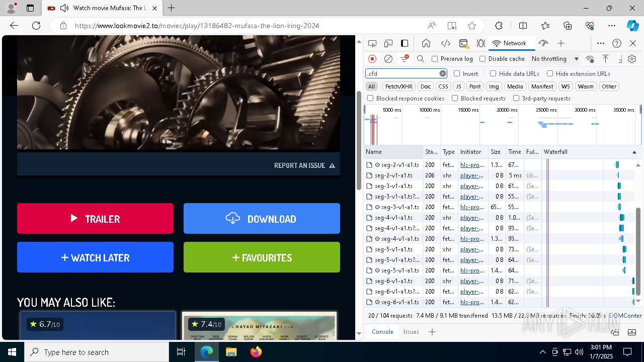Click the network request list scrollbar
Viewport: 644px width, 362px height.
pyautogui.click(x=638, y=251)
